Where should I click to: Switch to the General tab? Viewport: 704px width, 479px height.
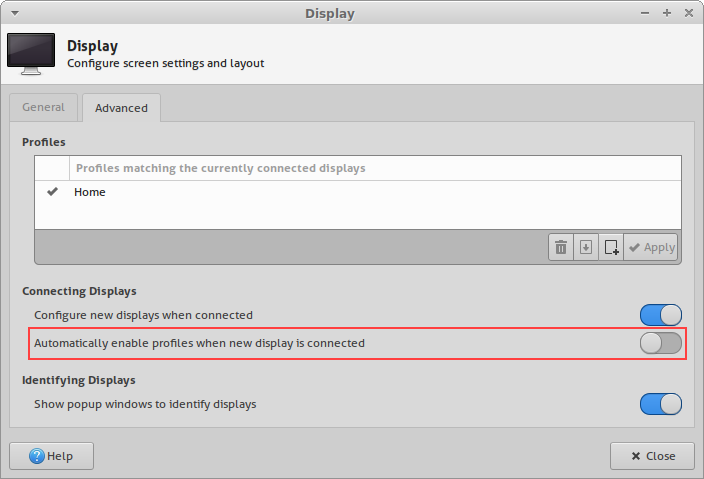coord(44,107)
